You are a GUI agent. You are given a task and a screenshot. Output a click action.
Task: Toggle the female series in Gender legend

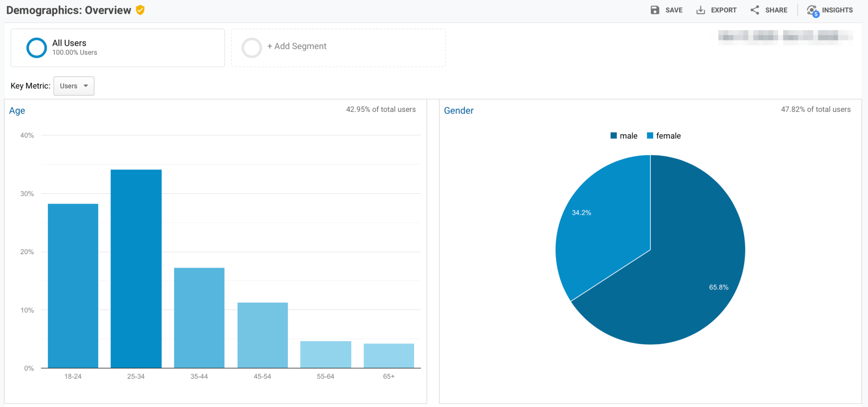[663, 136]
